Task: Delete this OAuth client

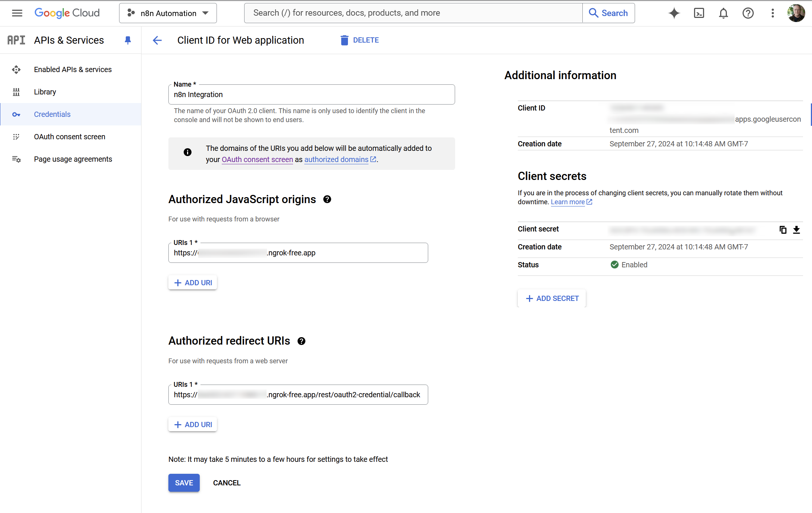Action: click(x=360, y=40)
